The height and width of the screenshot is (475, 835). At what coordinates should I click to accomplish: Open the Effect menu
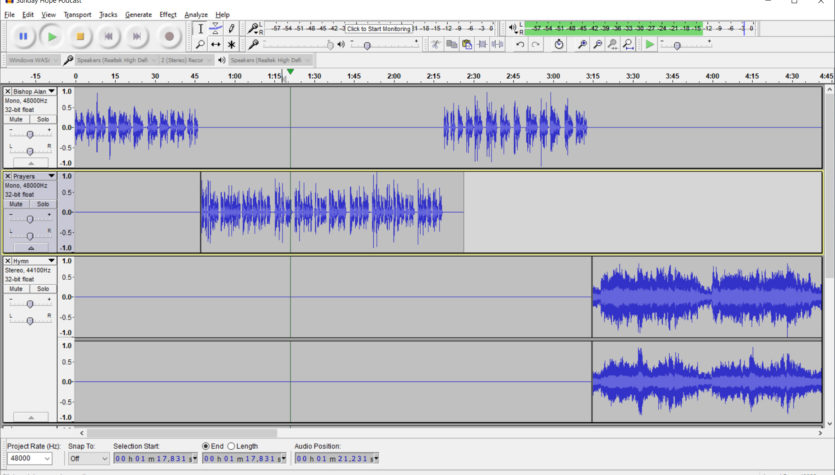(168, 15)
